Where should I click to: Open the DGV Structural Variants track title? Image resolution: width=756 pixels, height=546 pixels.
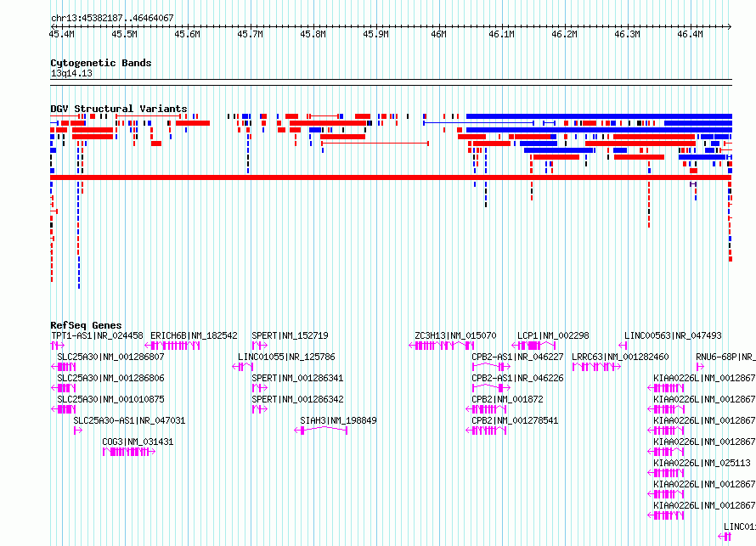(x=119, y=109)
